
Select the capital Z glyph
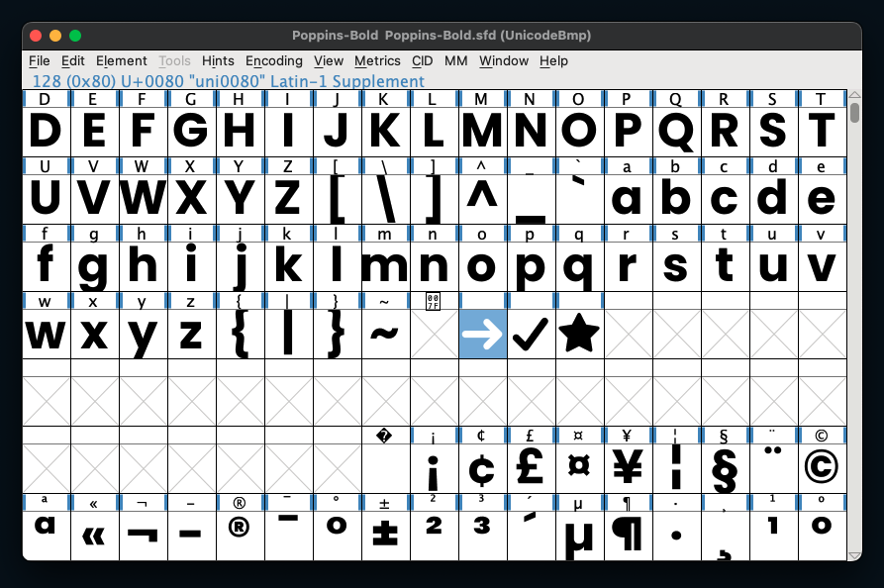[x=289, y=199]
